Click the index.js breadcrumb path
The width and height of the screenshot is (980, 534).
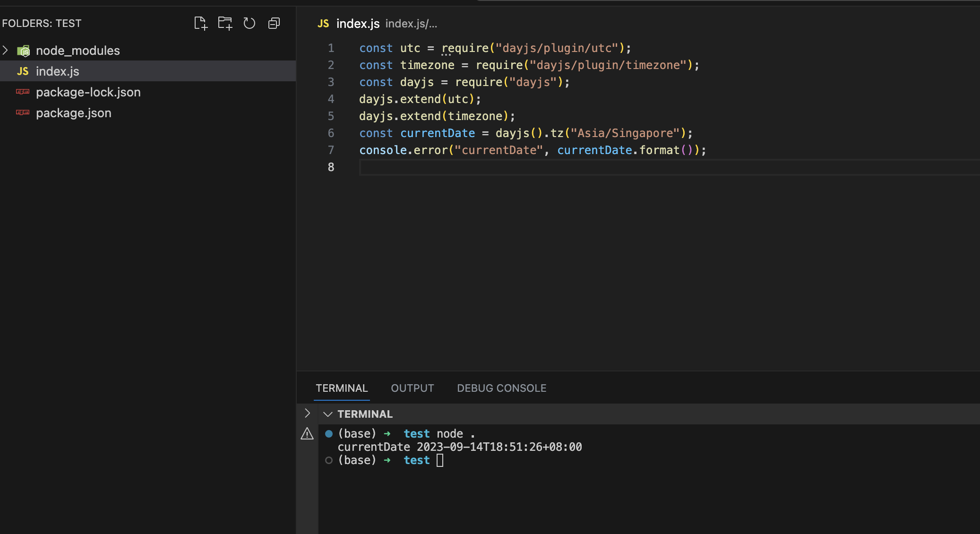coord(411,24)
